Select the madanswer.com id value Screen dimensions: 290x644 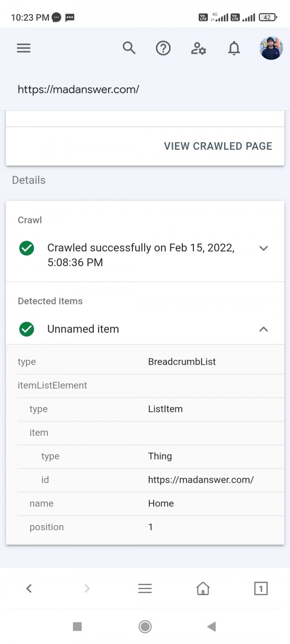201,480
